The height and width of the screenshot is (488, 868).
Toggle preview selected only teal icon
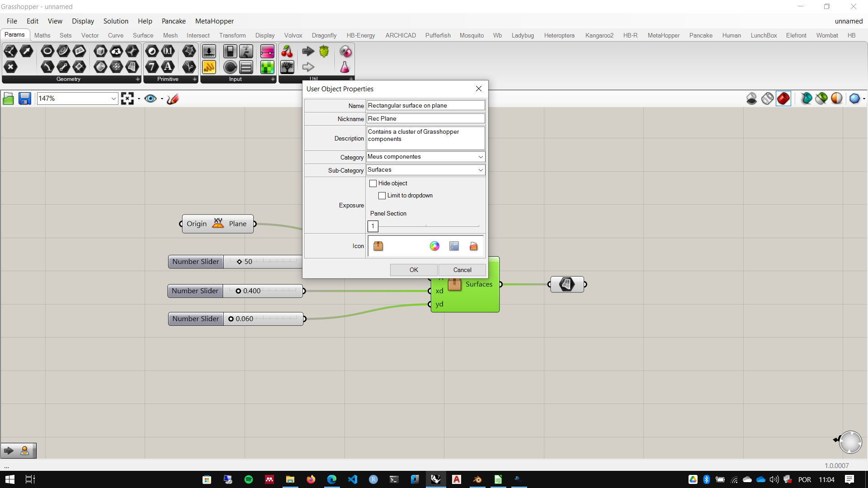click(x=806, y=98)
